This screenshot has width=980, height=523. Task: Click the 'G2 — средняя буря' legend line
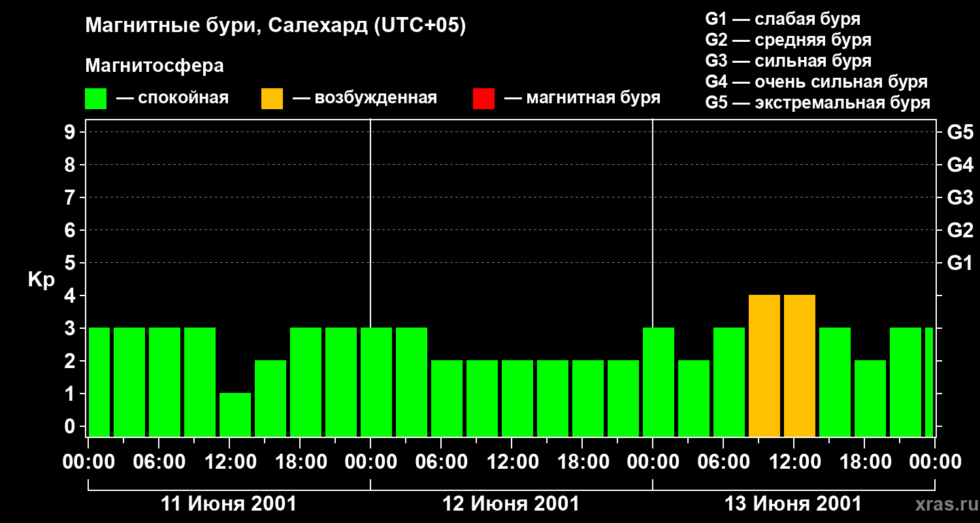click(x=789, y=40)
